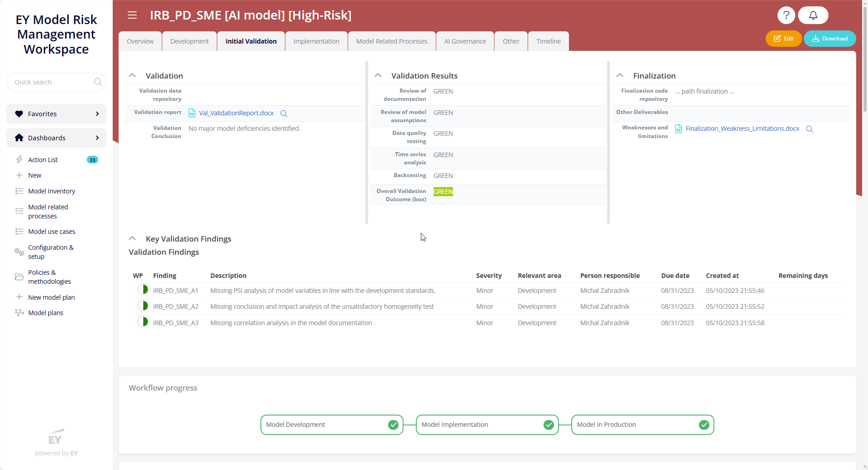Click the Model use cases list icon
Viewport: 868px width, 470px height.
19,232
